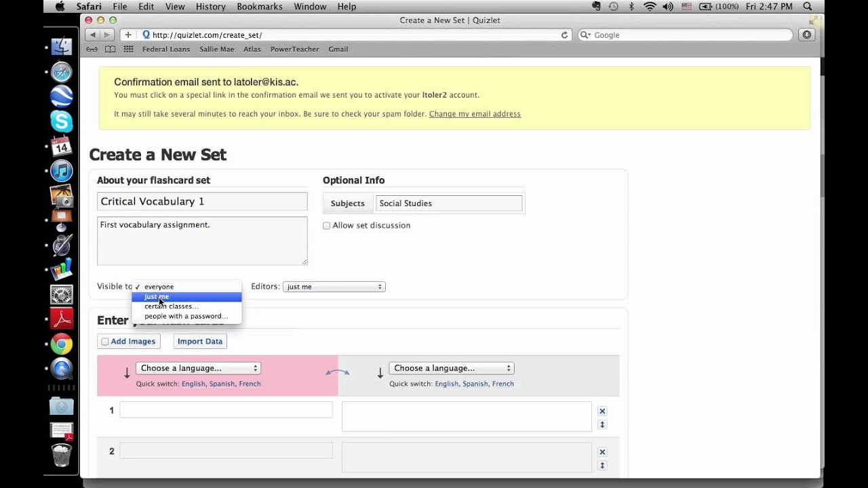Open the Wi-Fi status menu
Viewport: 868px width, 488px height.
click(x=650, y=6)
